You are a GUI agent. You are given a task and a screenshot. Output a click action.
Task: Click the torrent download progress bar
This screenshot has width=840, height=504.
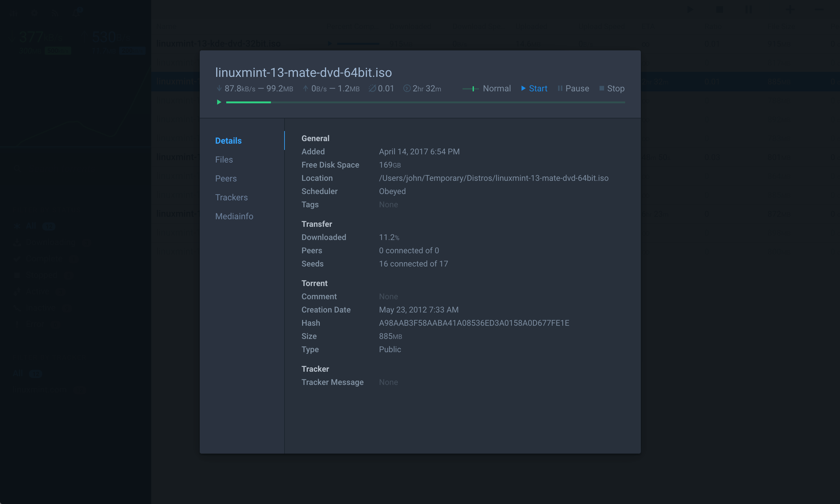pyautogui.click(x=425, y=102)
